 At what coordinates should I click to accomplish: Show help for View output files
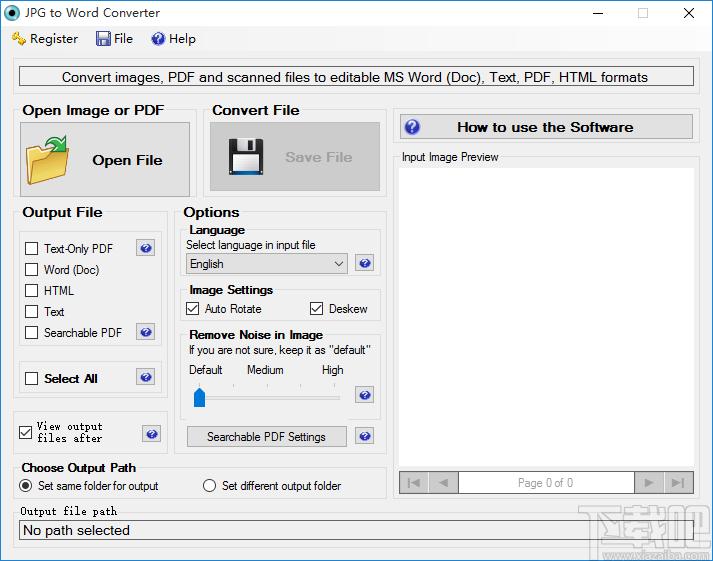pyautogui.click(x=152, y=434)
